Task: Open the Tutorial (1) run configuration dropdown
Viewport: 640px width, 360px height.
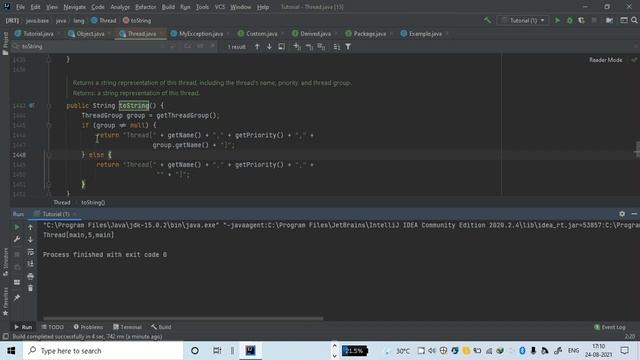Action: click(522, 20)
